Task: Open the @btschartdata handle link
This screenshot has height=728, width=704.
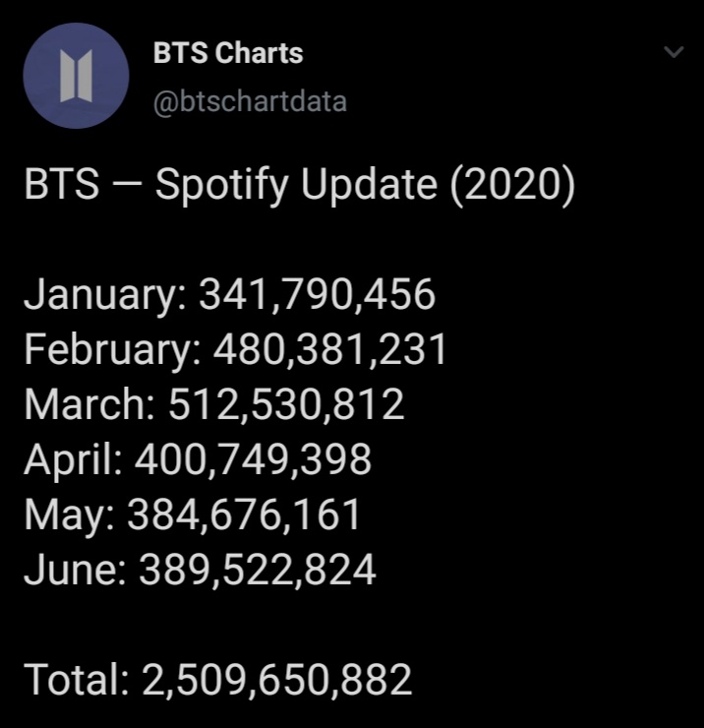Action: (250, 100)
